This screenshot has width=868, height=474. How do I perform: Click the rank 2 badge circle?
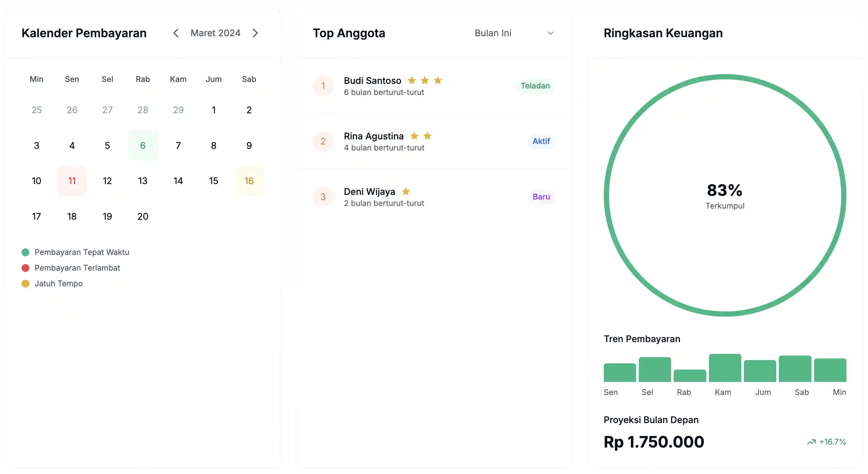coord(323,141)
